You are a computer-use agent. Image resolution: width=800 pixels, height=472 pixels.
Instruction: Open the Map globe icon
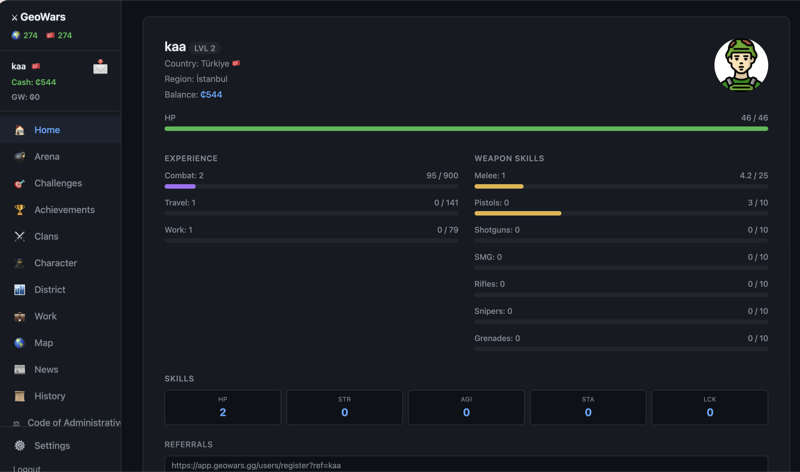[x=19, y=343]
